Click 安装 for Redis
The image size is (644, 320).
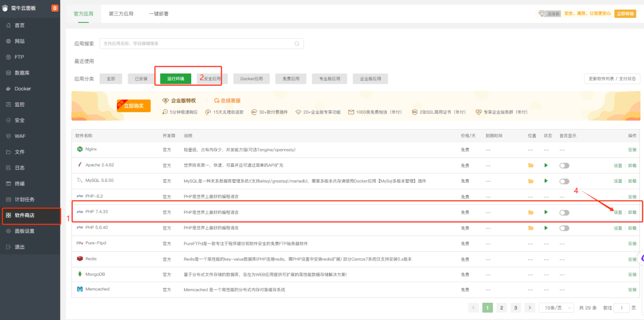coord(632,259)
